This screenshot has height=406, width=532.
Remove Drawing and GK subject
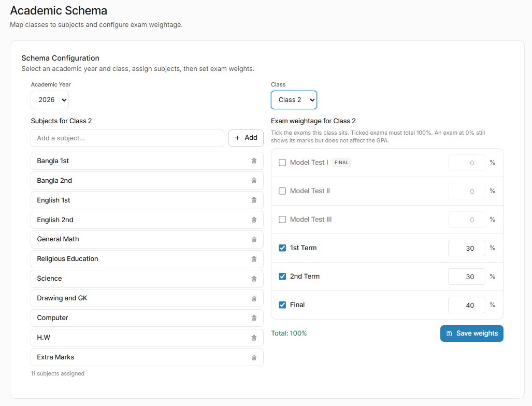point(254,298)
